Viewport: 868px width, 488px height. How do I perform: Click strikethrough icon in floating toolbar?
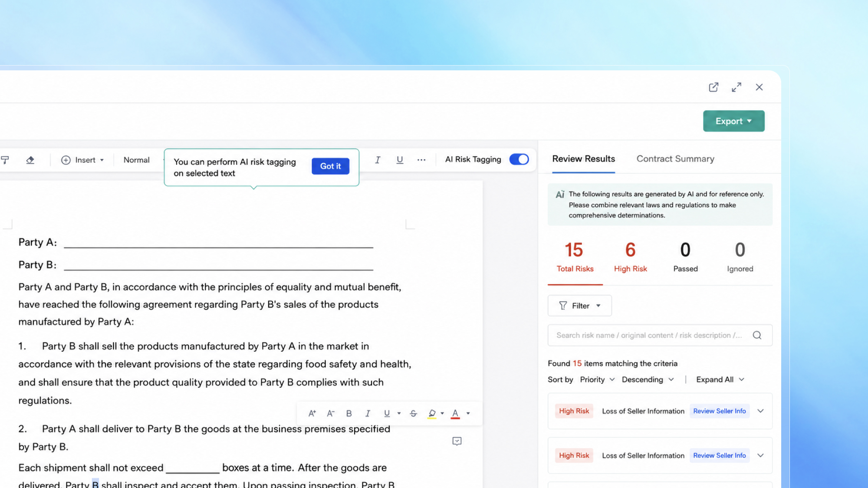[414, 413]
